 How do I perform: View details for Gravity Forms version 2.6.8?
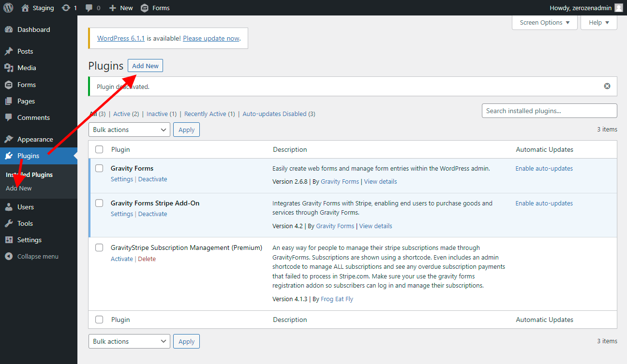pyautogui.click(x=380, y=181)
